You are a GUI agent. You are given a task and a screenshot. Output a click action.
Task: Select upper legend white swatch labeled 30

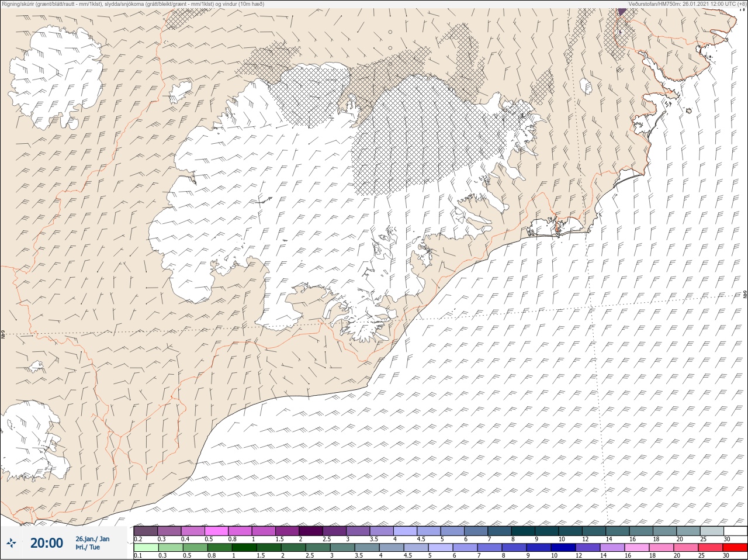735,531
